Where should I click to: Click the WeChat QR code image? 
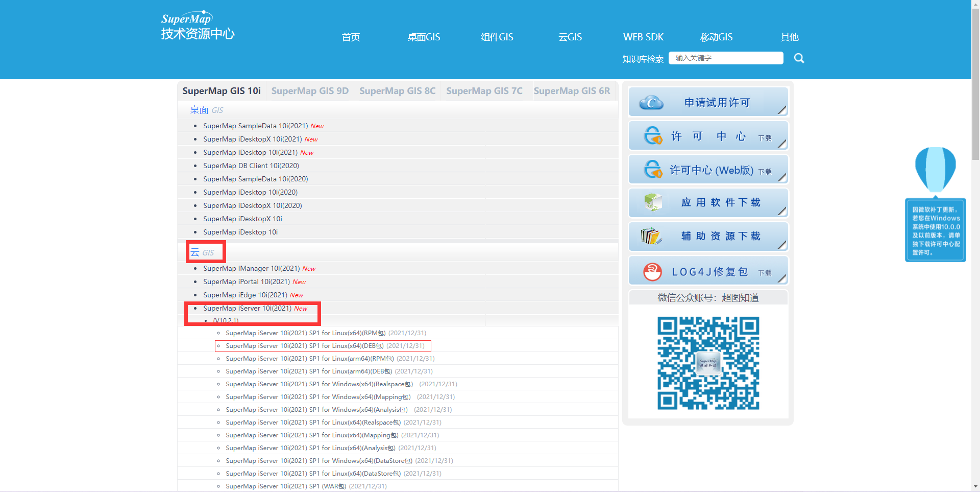(x=708, y=364)
